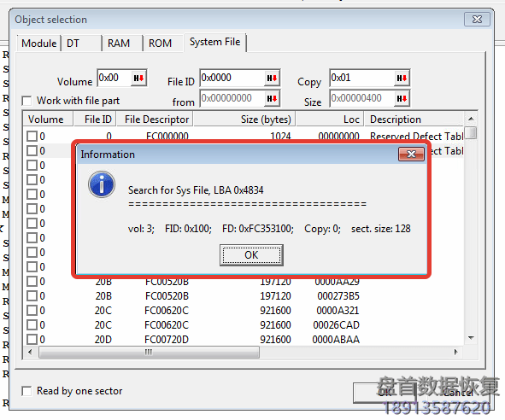Click the history button beside the Copy field
505x420 pixels.
coord(402,78)
